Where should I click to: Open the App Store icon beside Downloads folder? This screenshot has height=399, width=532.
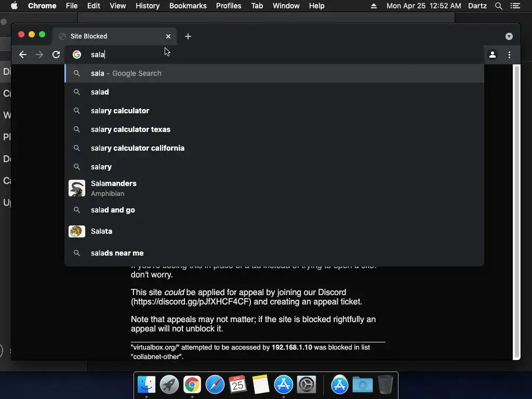[340, 385]
